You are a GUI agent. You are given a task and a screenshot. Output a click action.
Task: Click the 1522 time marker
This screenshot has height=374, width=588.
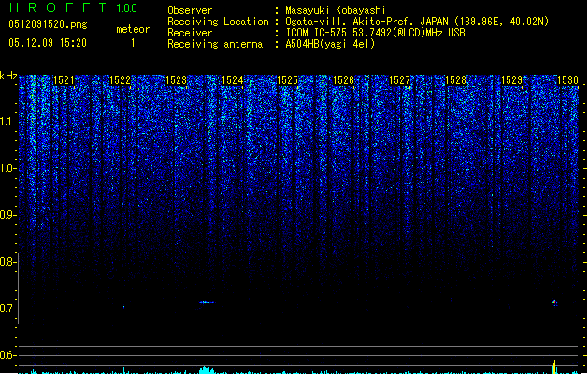(120, 80)
